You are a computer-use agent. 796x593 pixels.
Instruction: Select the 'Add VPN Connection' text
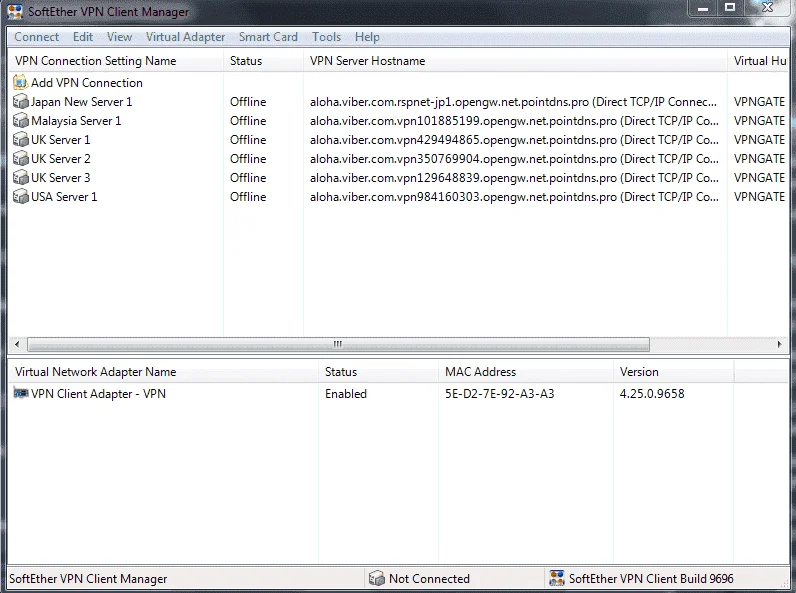pos(87,83)
